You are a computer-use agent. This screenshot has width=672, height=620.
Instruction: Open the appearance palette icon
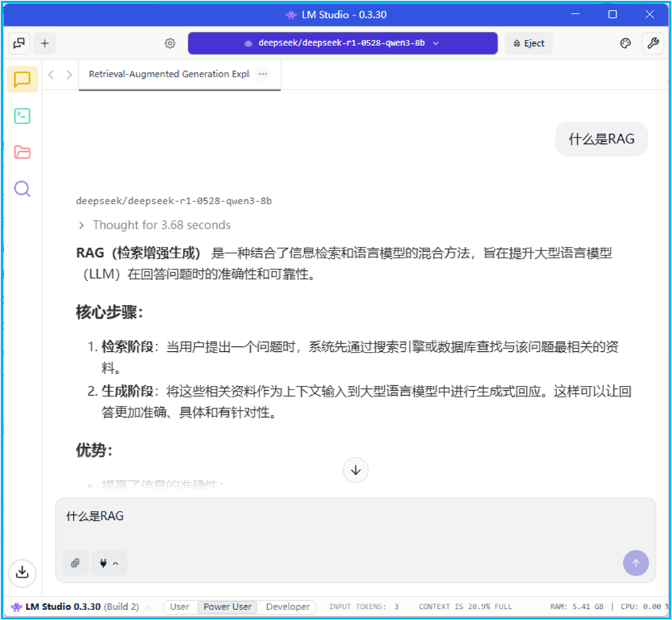pos(625,43)
